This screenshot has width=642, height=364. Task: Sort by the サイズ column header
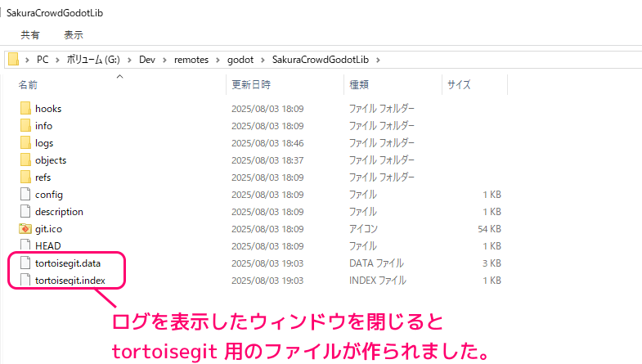[x=458, y=84]
